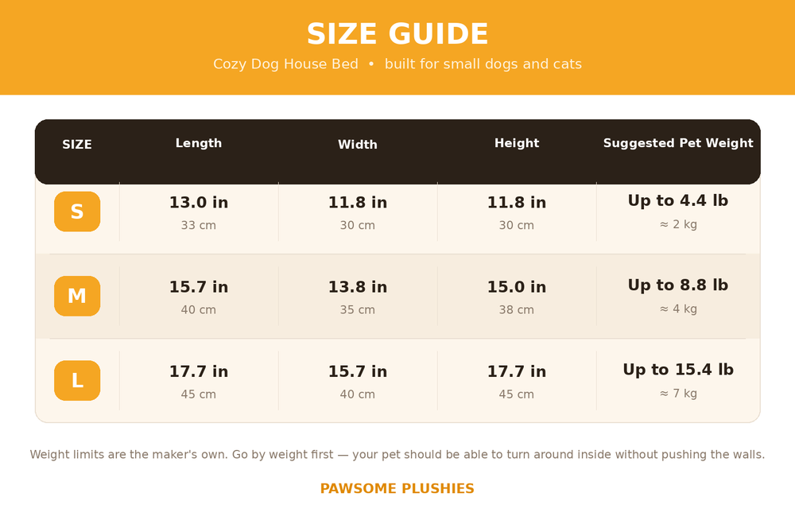This screenshot has height=532, width=795.
Task: Click the Height column header
Action: 517,143
